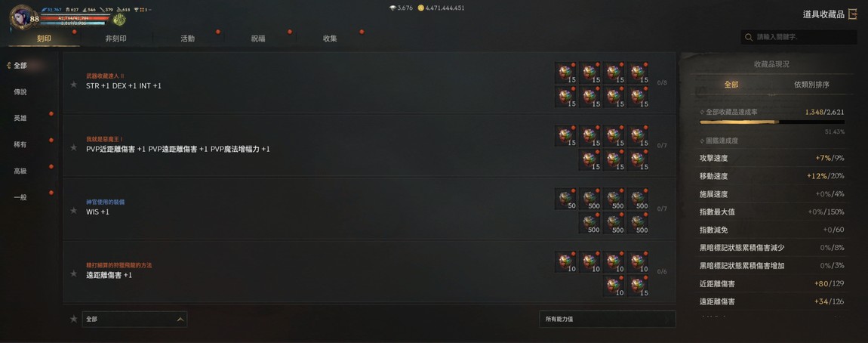Toggle favorite star for 神官使用的裝備
This screenshot has width=868, height=343.
tap(73, 211)
